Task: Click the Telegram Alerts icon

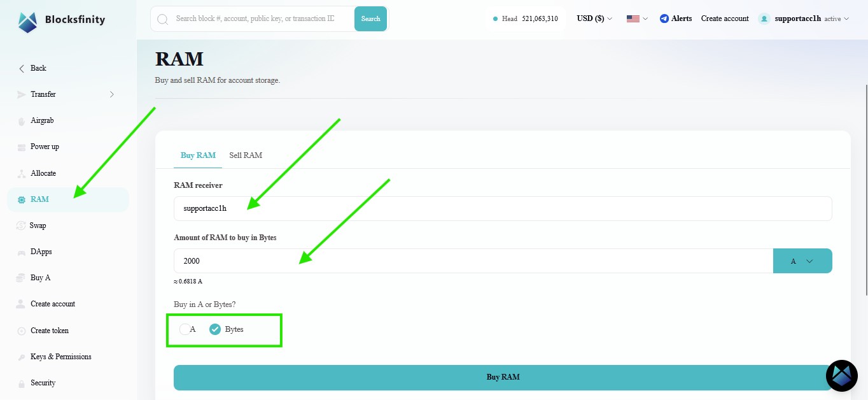Action: (664, 18)
